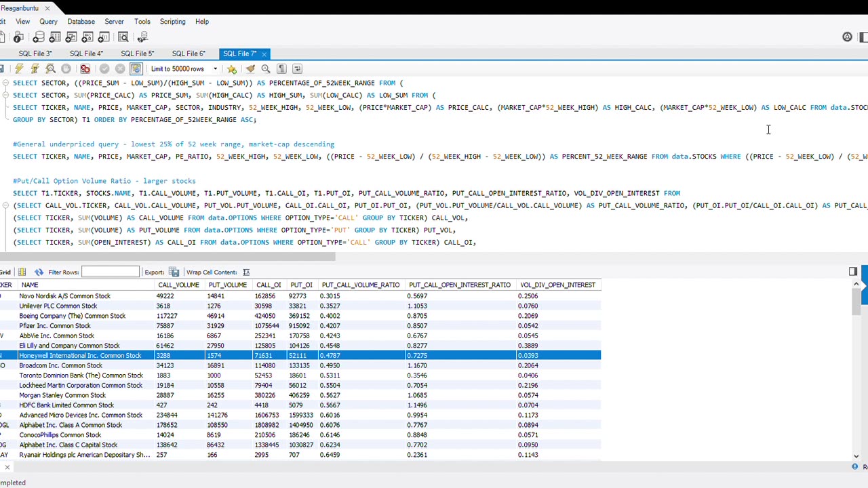Toggle auto-commit mode
The image size is (868, 488).
(136, 68)
